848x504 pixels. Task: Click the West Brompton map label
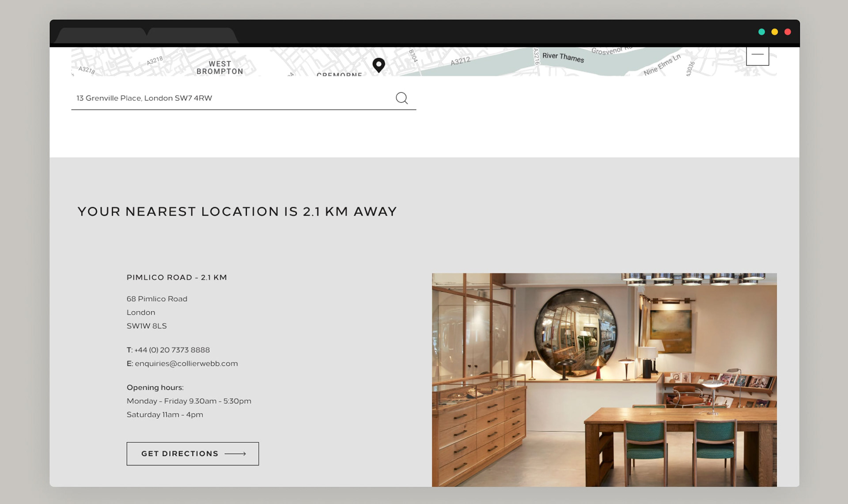coord(220,68)
